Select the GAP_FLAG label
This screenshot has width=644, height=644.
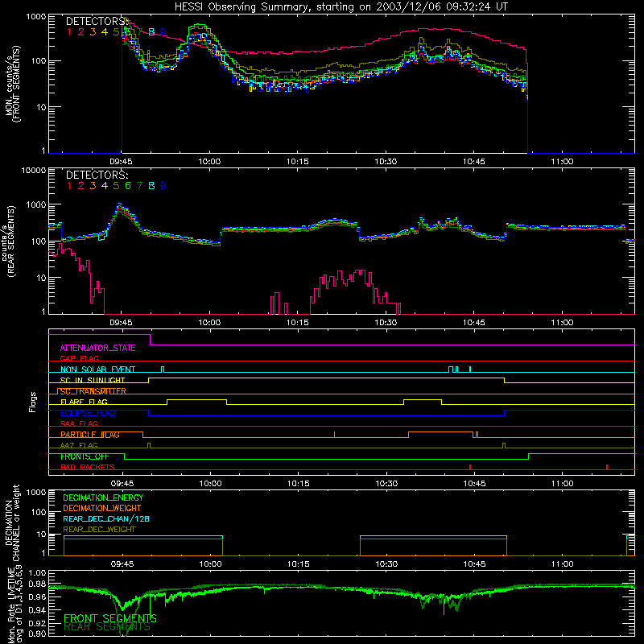(79, 358)
